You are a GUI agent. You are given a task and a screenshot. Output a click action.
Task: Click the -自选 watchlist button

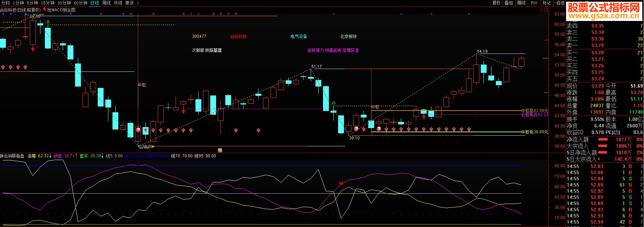click(x=559, y=3)
